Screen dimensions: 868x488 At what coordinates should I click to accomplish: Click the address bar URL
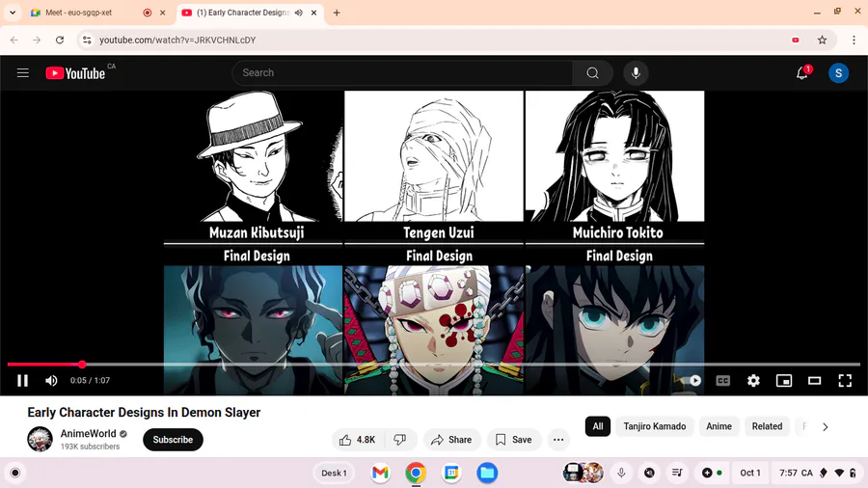pos(177,40)
